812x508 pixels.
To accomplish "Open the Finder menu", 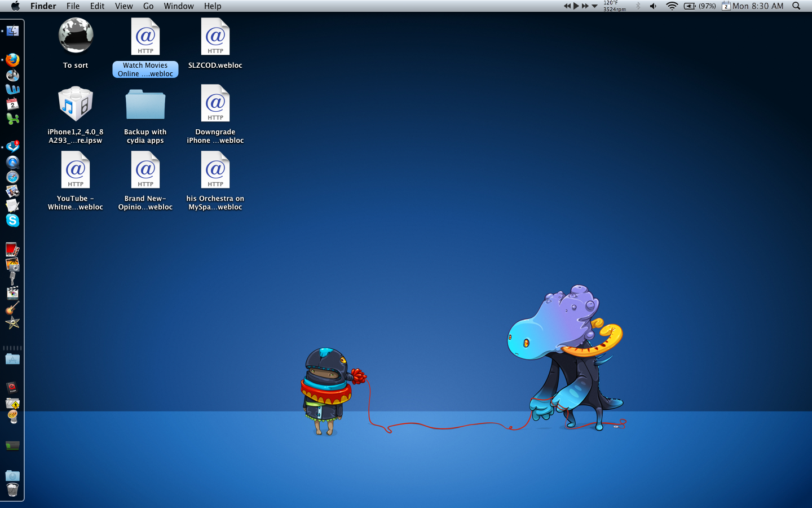I will coord(43,6).
